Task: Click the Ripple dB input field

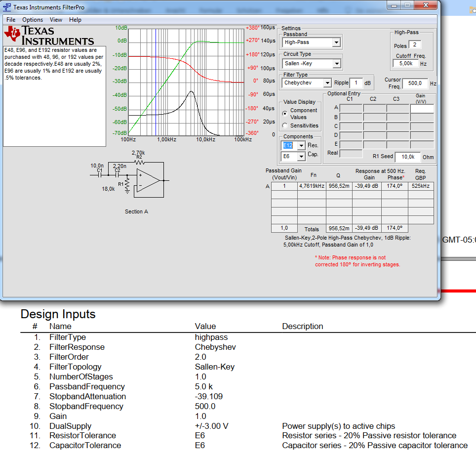Action: pyautogui.click(x=356, y=83)
